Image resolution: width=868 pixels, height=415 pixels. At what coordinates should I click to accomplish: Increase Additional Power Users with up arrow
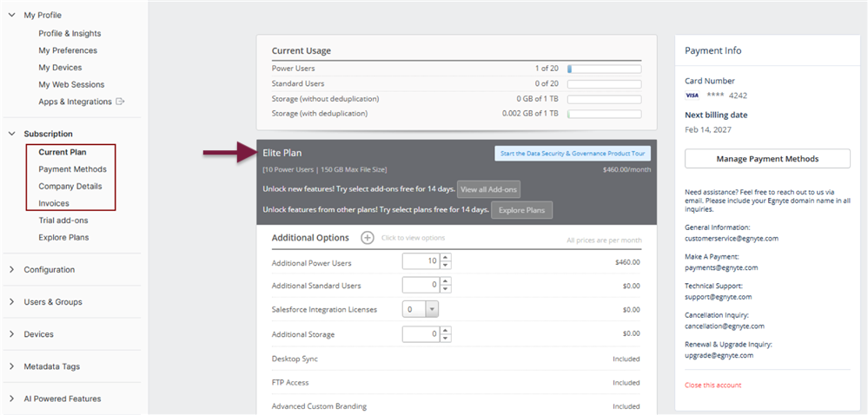pyautogui.click(x=447, y=257)
